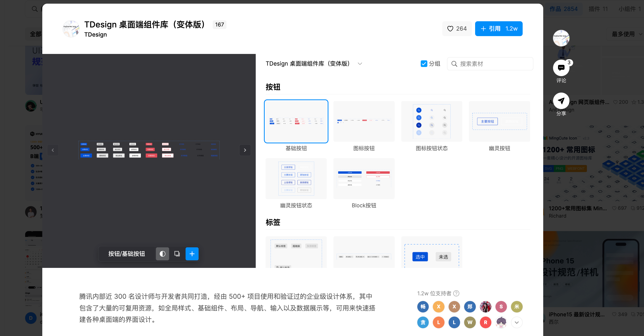The width and height of the screenshot is (644, 336).
Task: Open the cartoon character supporter avatar
Action: coord(501,322)
